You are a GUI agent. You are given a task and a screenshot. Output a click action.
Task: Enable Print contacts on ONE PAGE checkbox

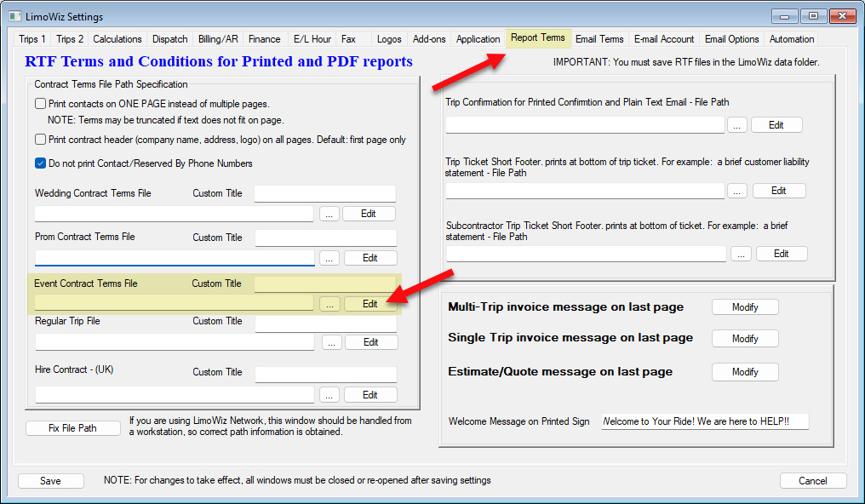click(x=40, y=104)
